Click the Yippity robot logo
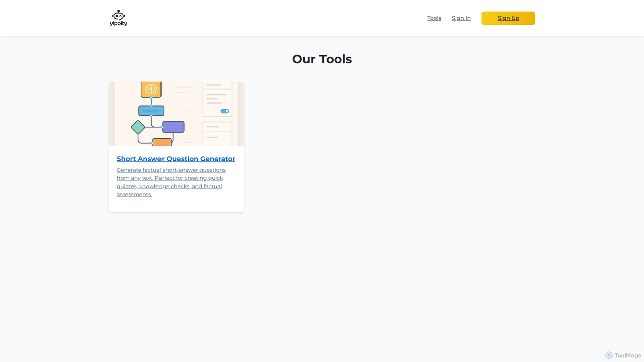 (119, 18)
